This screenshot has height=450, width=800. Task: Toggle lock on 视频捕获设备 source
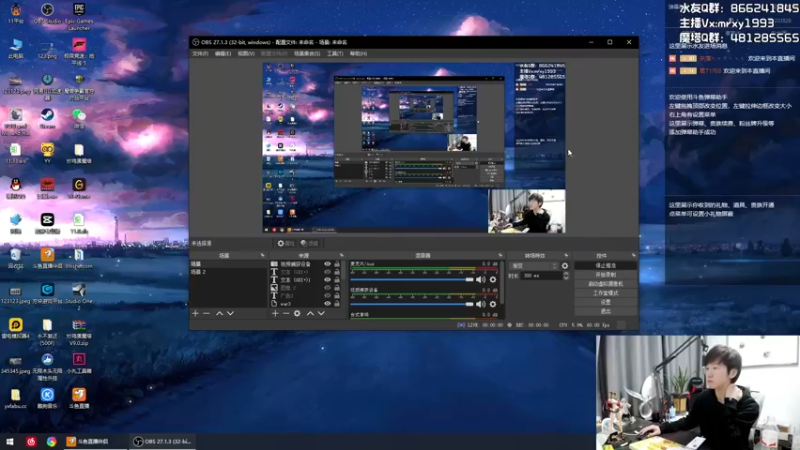pyautogui.click(x=337, y=264)
